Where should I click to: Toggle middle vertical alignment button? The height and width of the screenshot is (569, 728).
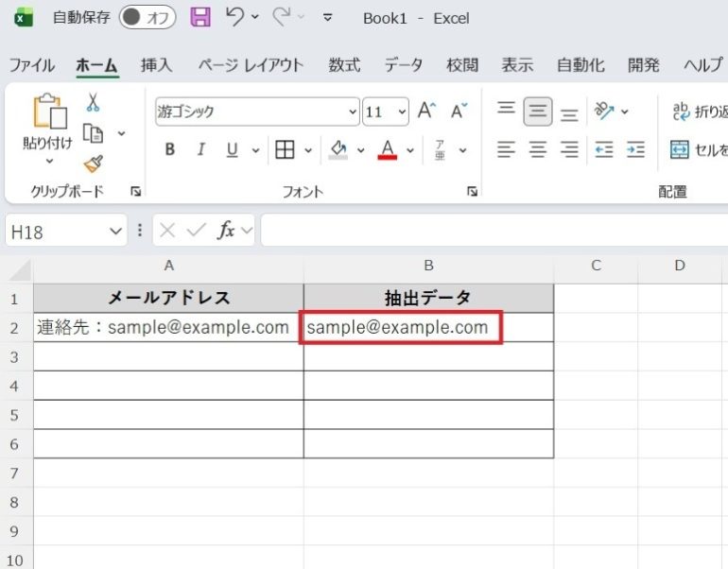(538, 112)
